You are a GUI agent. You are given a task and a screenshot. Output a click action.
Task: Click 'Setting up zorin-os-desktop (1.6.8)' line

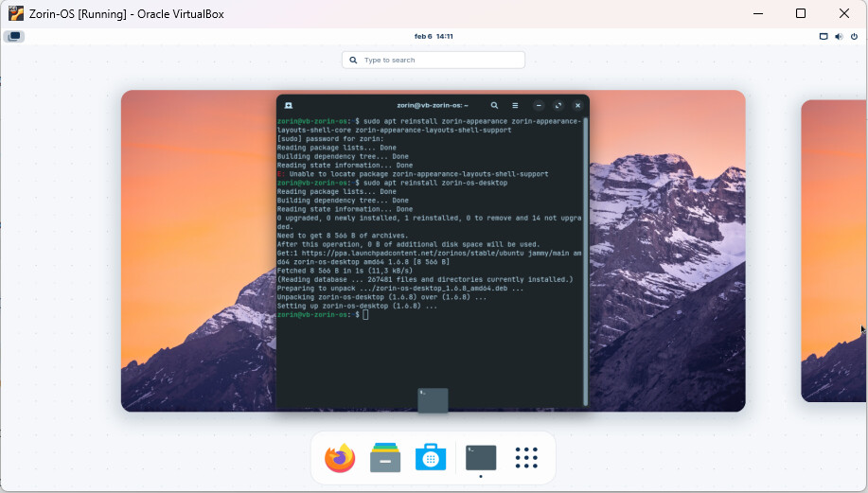[357, 306]
